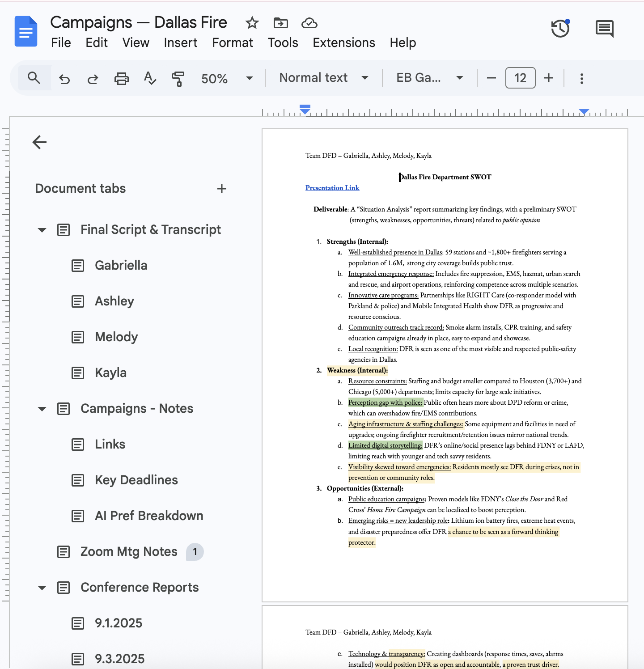Open the Edit menu
Image resolution: width=644 pixels, height=669 pixels.
click(x=97, y=42)
